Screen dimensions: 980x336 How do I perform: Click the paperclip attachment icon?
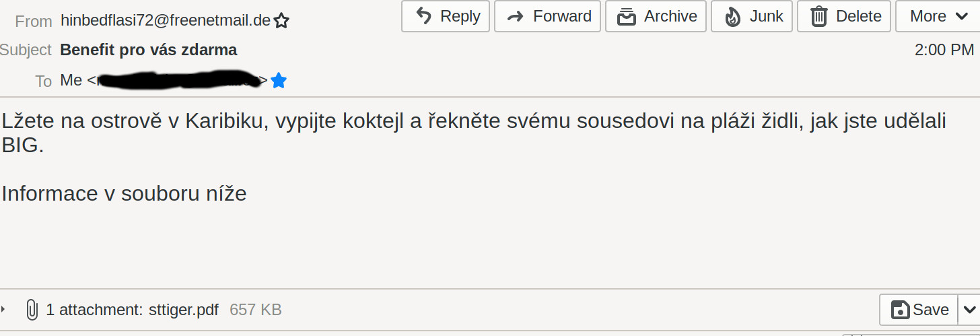[31, 310]
